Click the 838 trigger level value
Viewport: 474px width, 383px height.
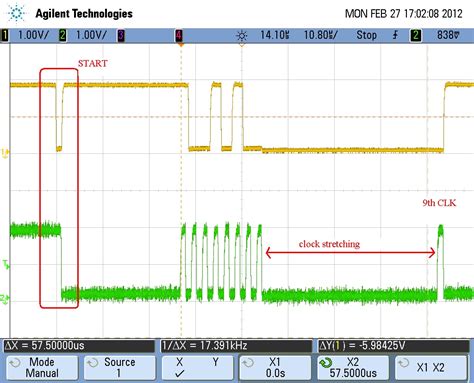[x=448, y=35]
